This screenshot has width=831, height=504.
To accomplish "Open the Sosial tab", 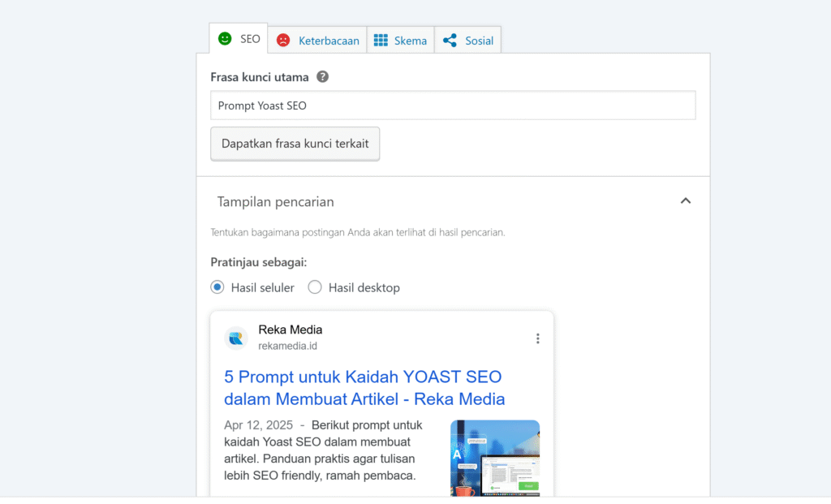I will tap(479, 41).
